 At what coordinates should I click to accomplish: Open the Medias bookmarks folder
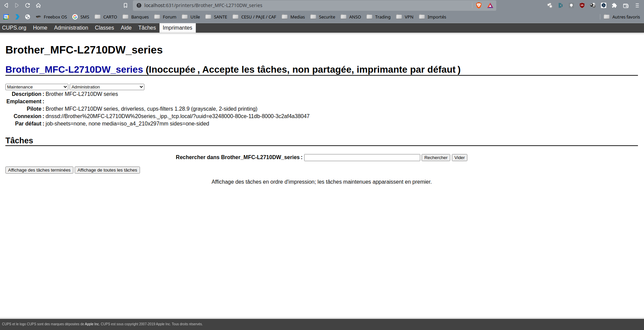(x=293, y=17)
